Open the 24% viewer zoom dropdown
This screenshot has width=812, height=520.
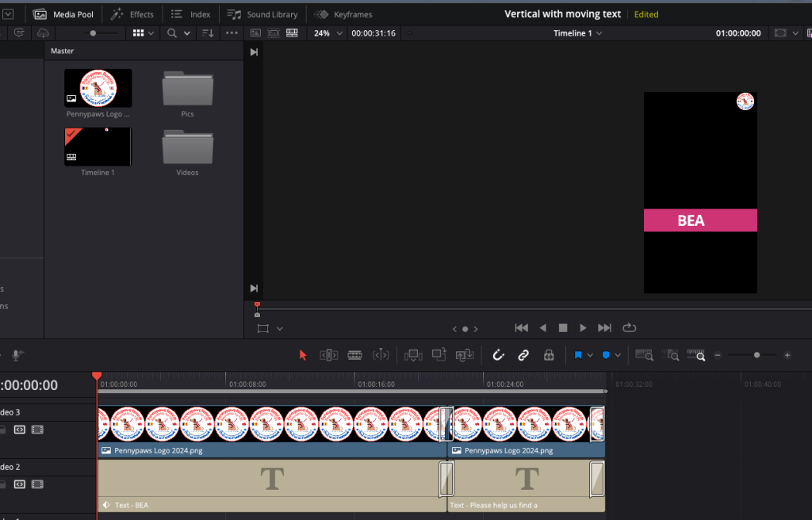328,33
